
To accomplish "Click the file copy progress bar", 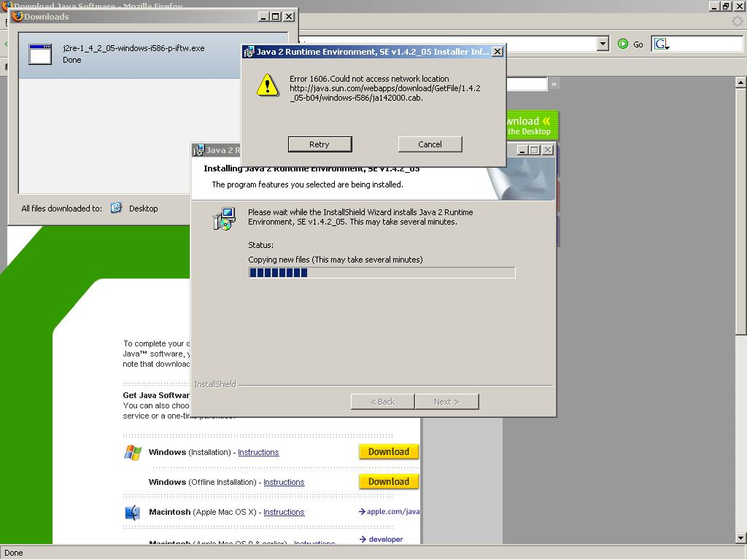I will point(382,273).
